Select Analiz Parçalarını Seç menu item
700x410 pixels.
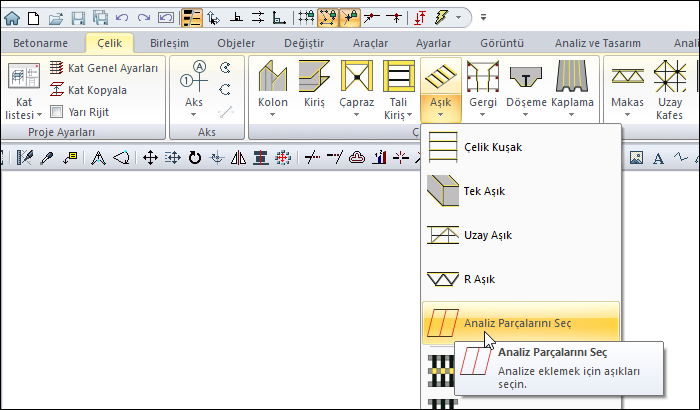pos(521,323)
